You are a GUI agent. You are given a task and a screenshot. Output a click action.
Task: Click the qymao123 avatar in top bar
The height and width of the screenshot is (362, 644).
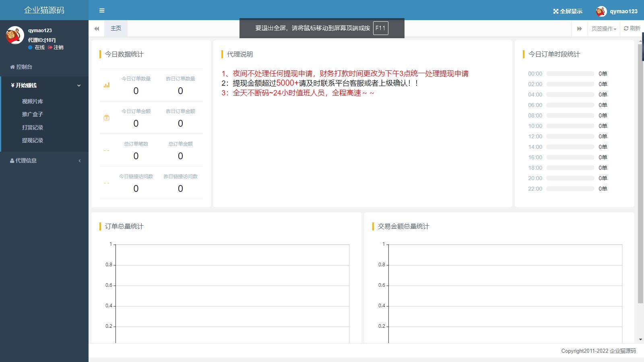(601, 11)
